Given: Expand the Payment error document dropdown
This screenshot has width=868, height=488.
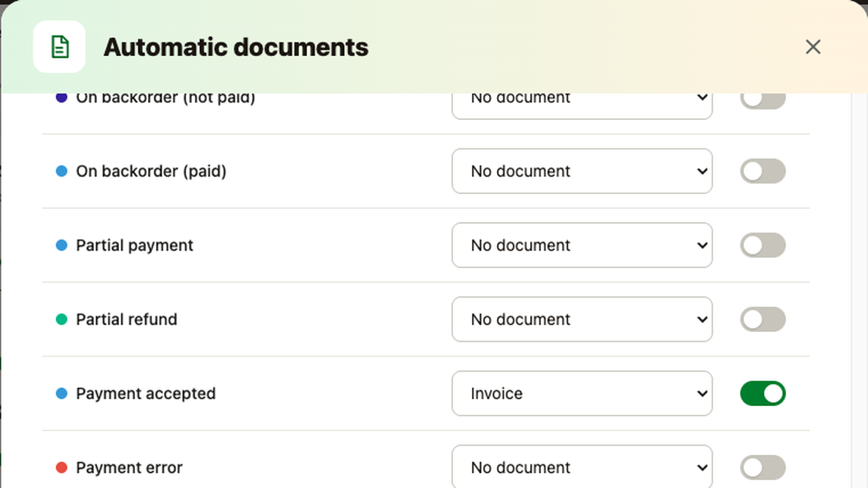Looking at the screenshot, I should 582,467.
